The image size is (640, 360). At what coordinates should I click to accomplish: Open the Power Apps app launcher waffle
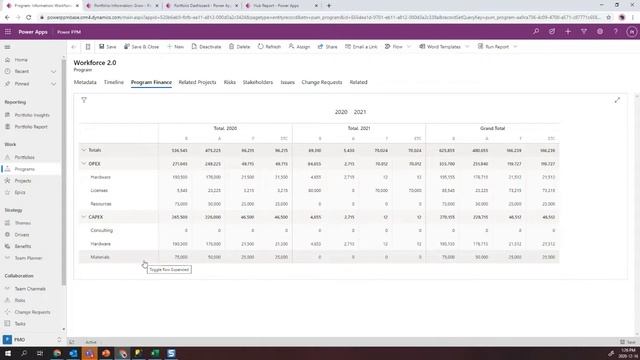(x=8, y=32)
